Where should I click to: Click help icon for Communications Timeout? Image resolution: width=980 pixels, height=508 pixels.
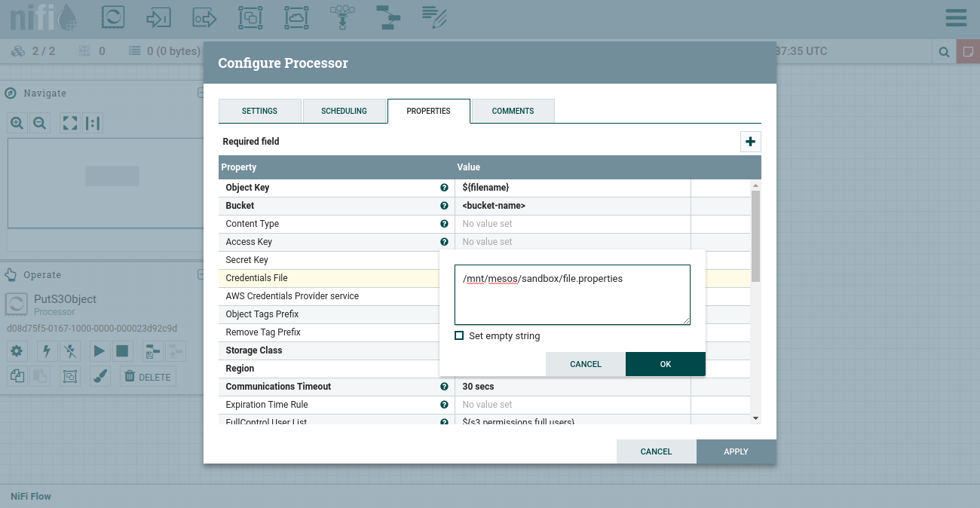click(444, 387)
